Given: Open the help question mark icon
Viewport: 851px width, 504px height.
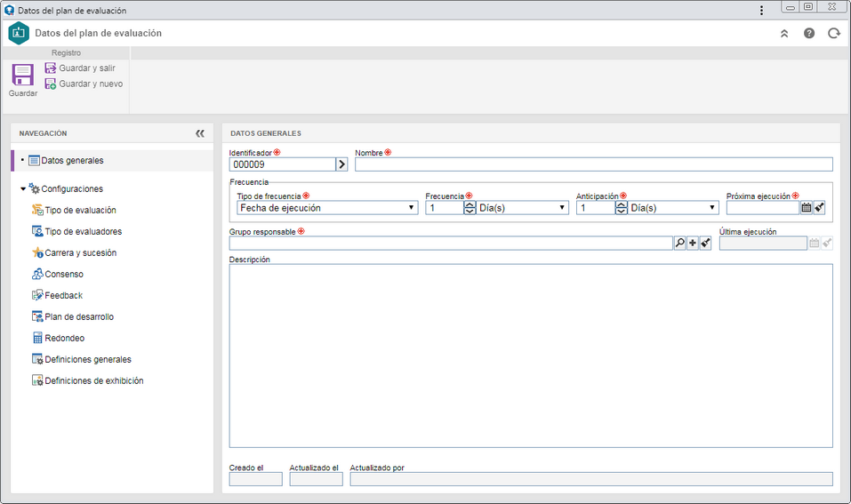Looking at the screenshot, I should pyautogui.click(x=808, y=33).
